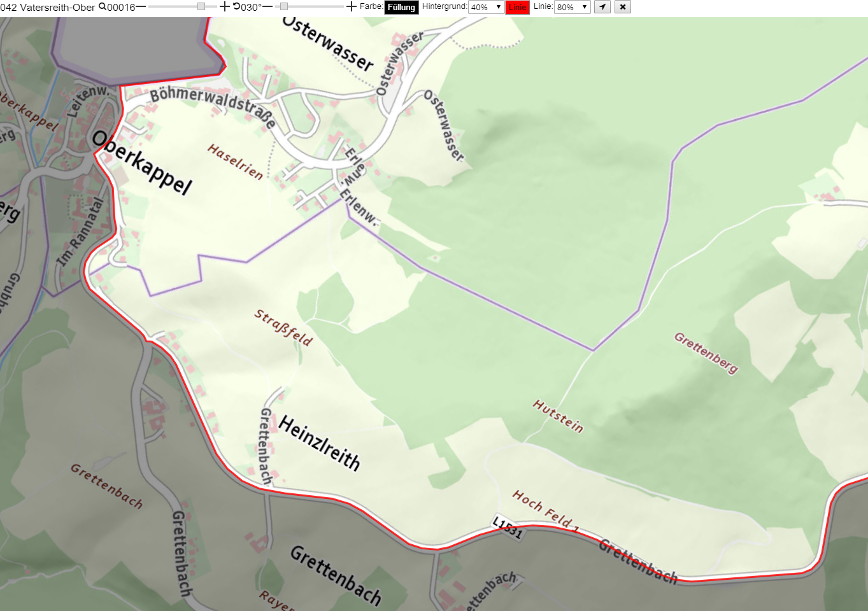Click the magnifier zoom icon
This screenshot has width=868, height=611.
click(x=102, y=6)
